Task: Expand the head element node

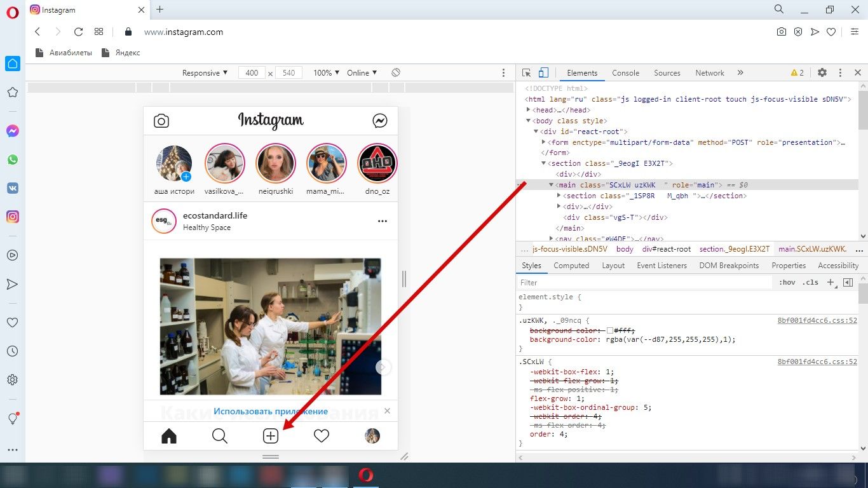Action: click(529, 110)
